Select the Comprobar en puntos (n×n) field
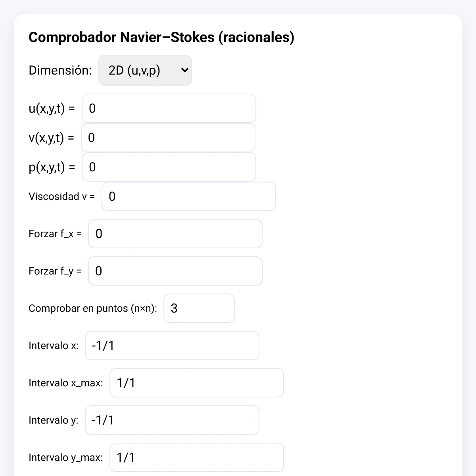This screenshot has width=476, height=476. (x=199, y=308)
